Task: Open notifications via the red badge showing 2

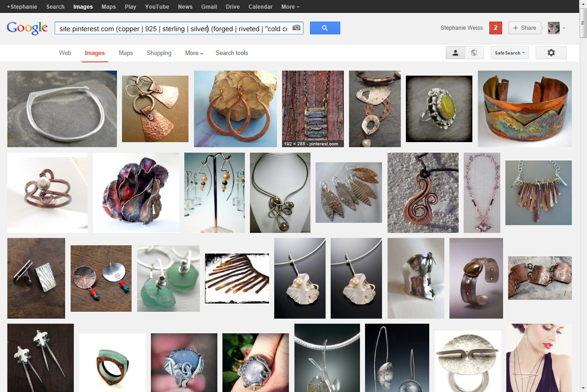Action: click(x=495, y=28)
